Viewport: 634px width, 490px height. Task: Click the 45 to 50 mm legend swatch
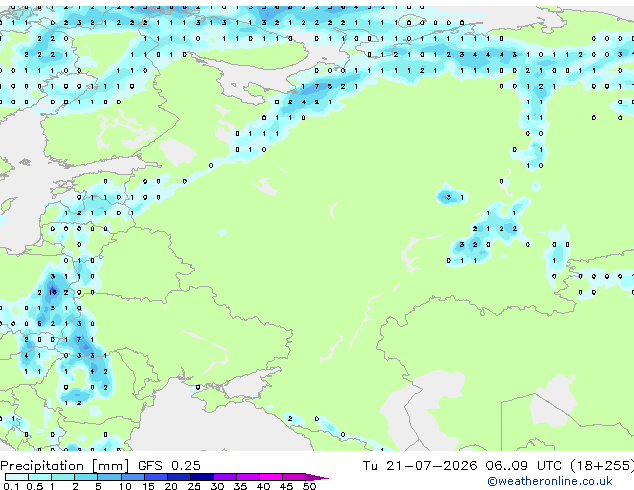click(x=294, y=477)
